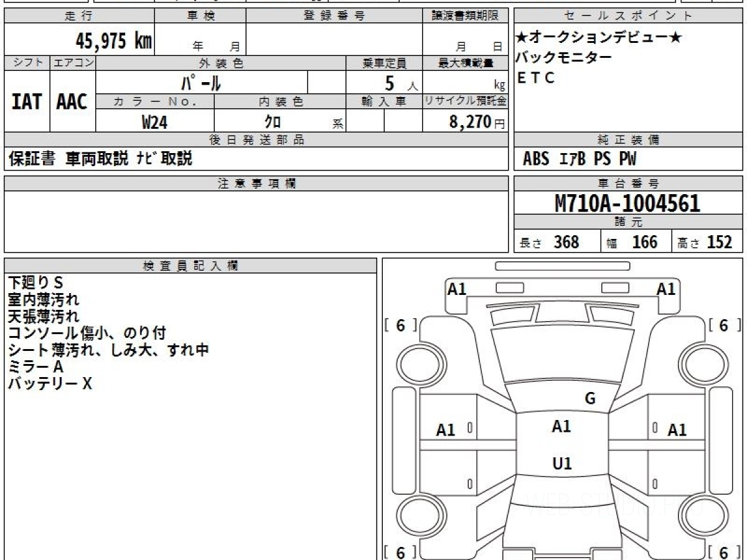The width and height of the screenshot is (747, 560).
Task: Select the 走行 header cell
Action: pyautogui.click(x=78, y=16)
